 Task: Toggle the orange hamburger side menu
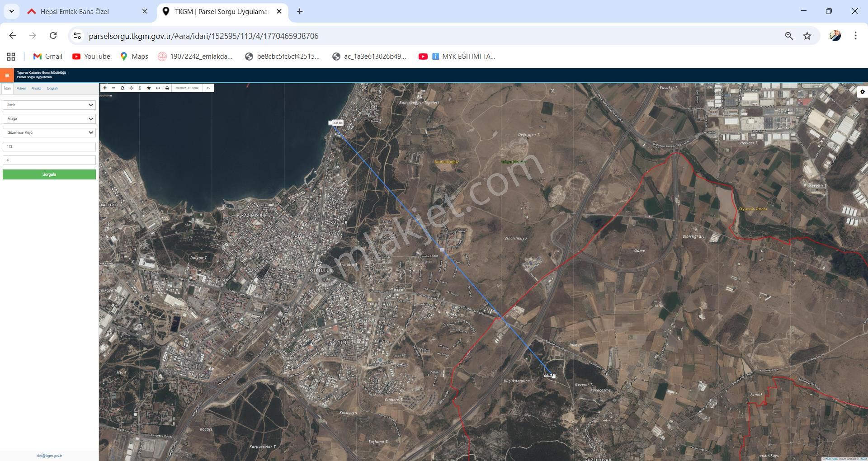coord(7,75)
